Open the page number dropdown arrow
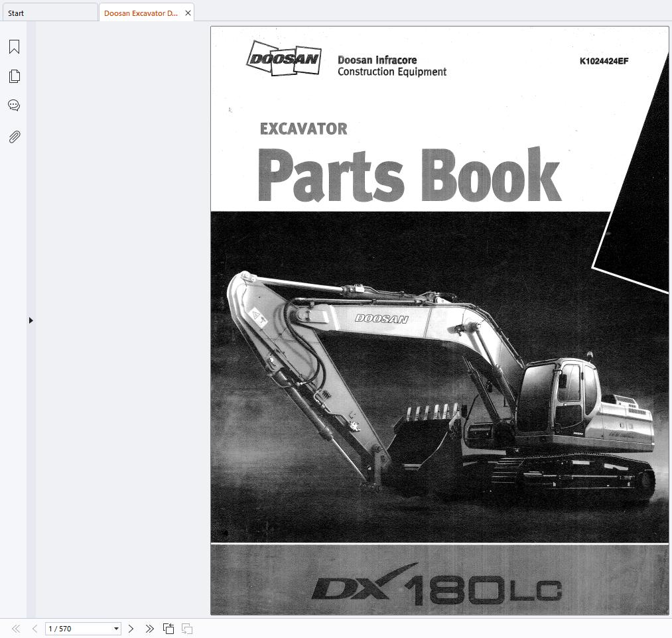Screen dimensions: 672x638 (116, 629)
